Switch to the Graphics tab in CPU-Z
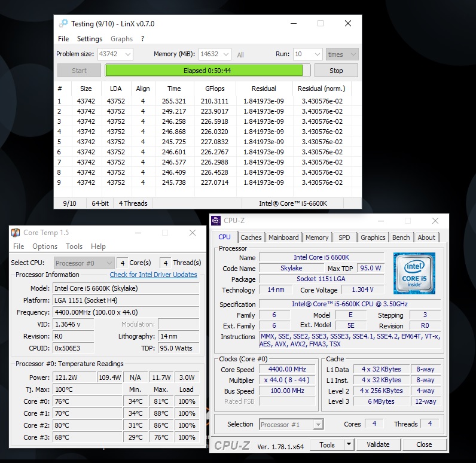Screen dimensions: 476x463 pos(373,237)
